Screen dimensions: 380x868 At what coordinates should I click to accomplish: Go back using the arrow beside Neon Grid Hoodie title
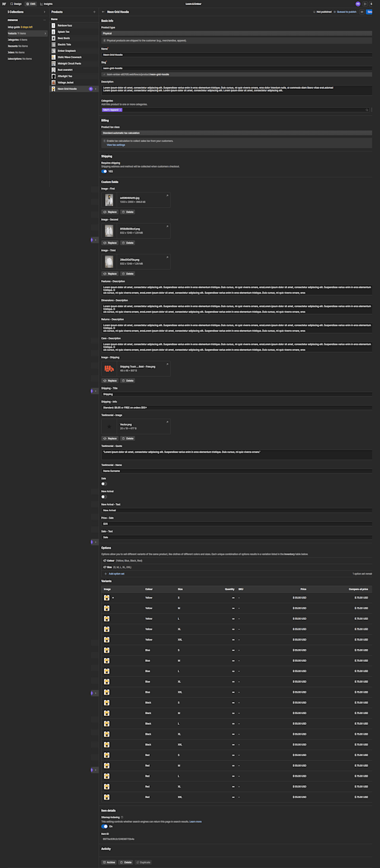coord(103,12)
